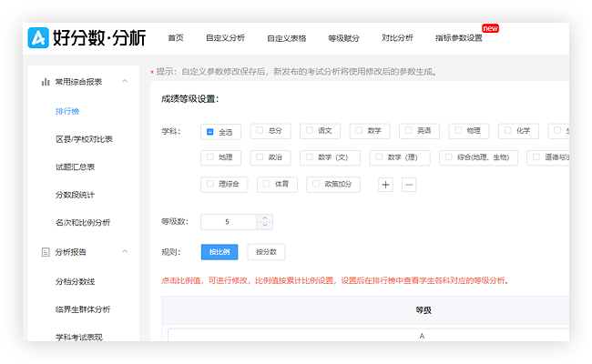
Task: Select the 按比例 rule button
Action: [219, 252]
